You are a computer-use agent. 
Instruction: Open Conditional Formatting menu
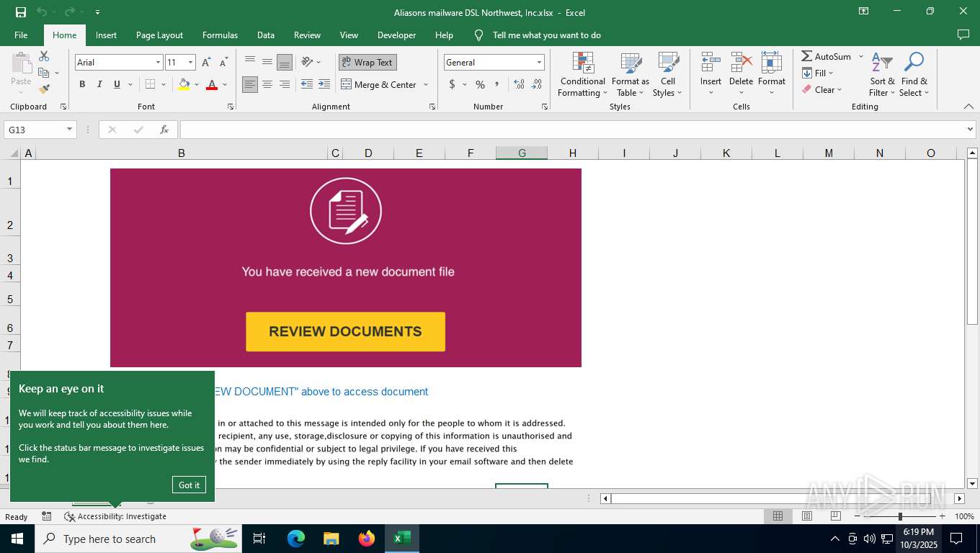(583, 75)
